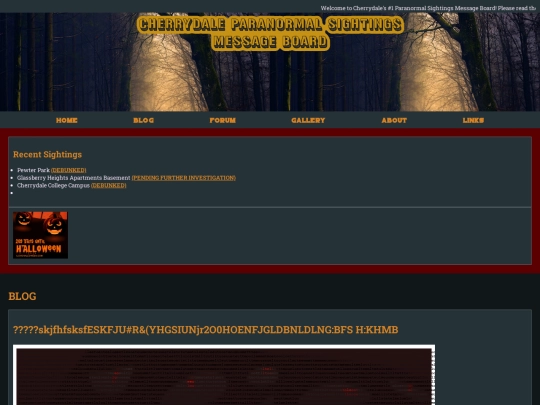Click the Recent Sightings heading
This screenshot has width=540, height=405.
point(48,154)
